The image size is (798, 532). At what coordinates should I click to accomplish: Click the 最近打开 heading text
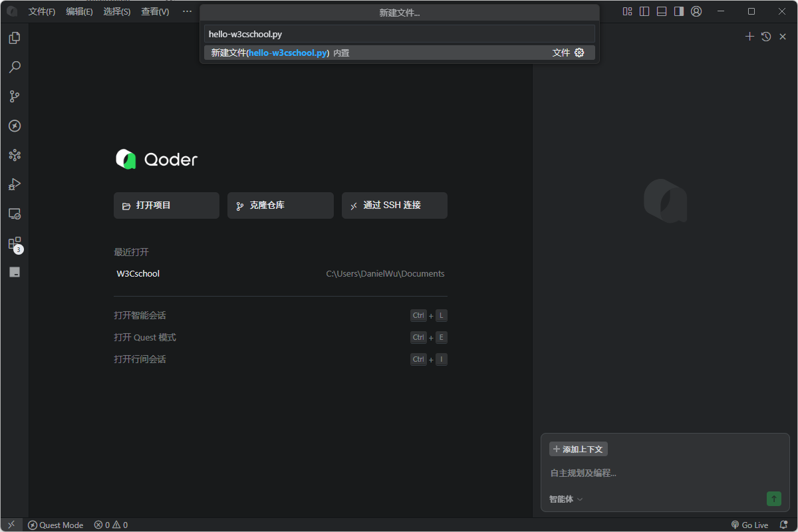(131, 252)
